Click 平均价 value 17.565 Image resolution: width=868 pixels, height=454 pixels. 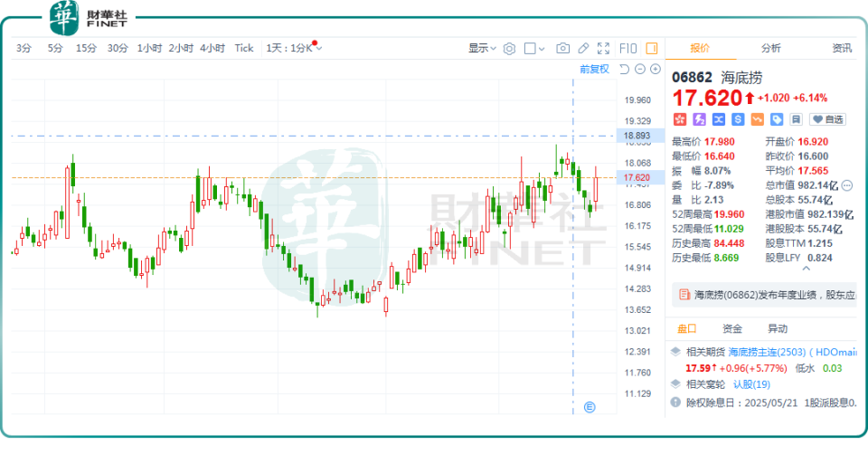(x=813, y=171)
